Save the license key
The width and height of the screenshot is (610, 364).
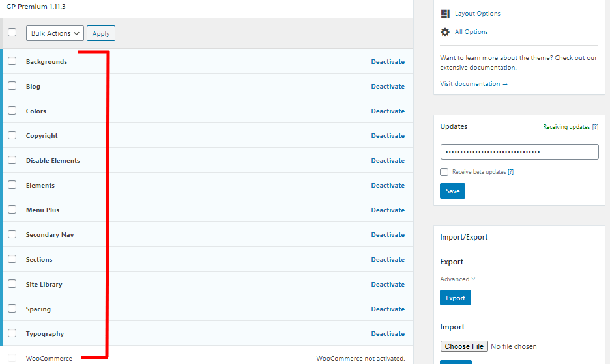click(x=452, y=191)
